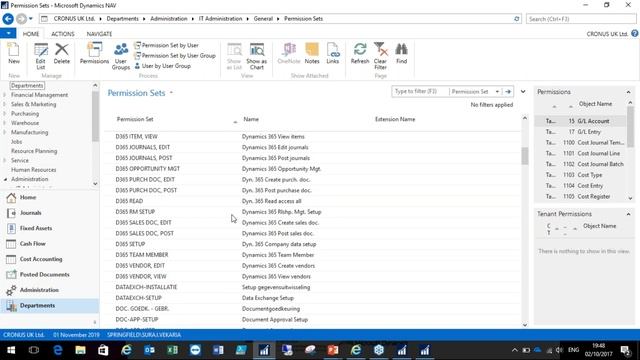Open the help question mark icon
The image size is (640, 360).
point(635,33)
